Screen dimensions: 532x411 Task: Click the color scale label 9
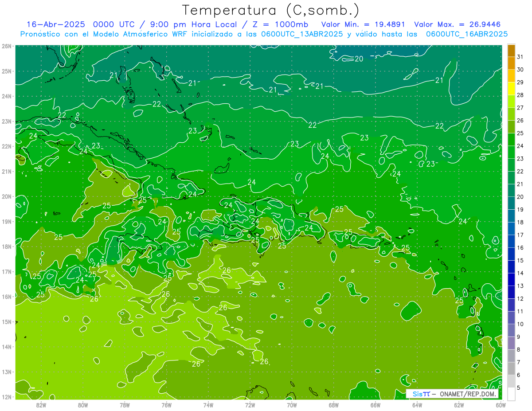[x=519, y=337]
